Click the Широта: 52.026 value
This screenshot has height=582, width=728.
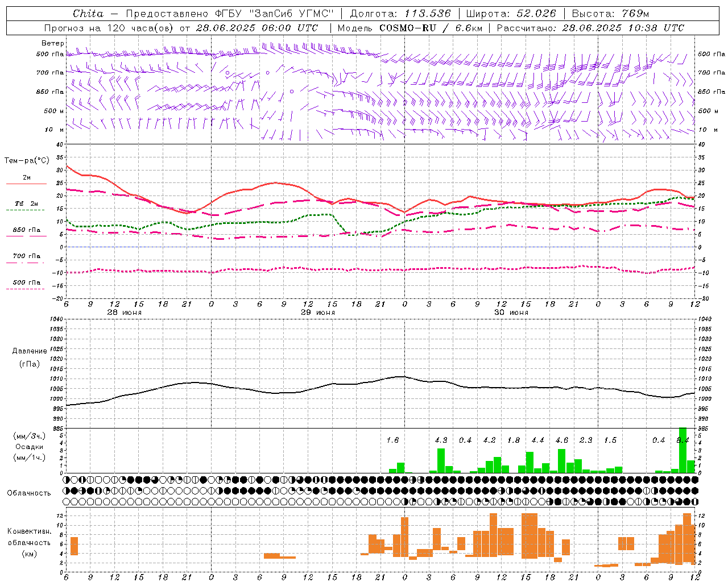click(x=511, y=14)
